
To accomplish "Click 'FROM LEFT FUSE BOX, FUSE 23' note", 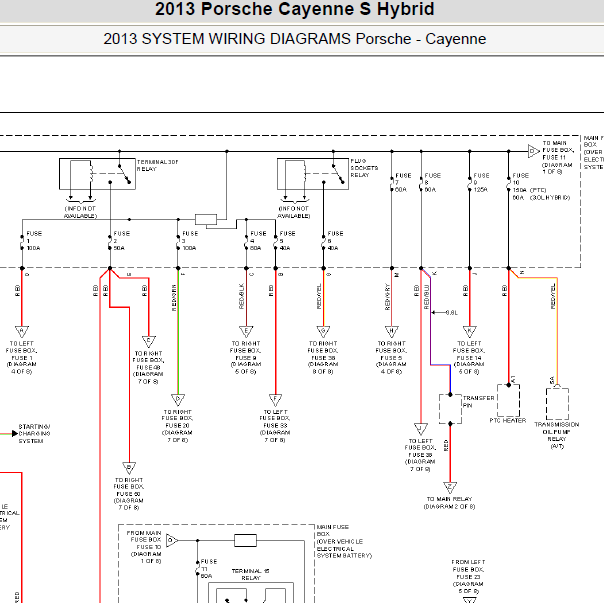I will [x=468, y=576].
